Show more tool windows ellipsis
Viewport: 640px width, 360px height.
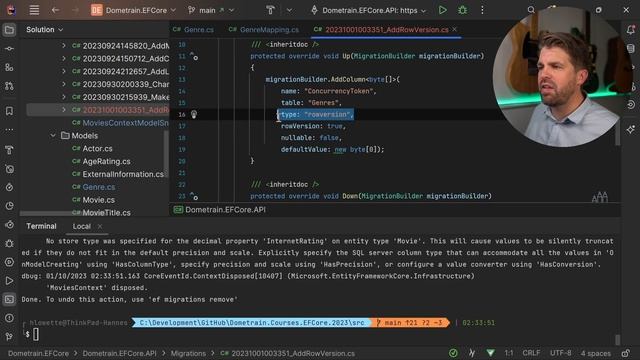[9, 130]
